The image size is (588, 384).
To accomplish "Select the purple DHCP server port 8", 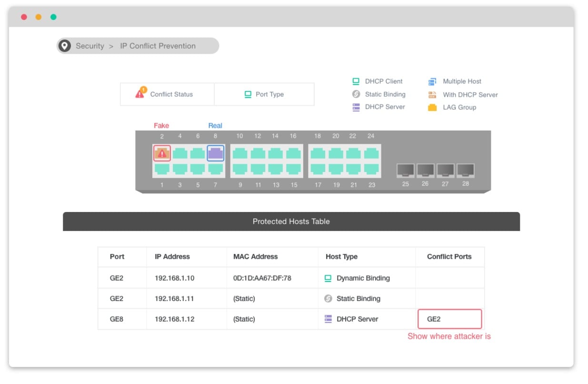I will (215, 153).
